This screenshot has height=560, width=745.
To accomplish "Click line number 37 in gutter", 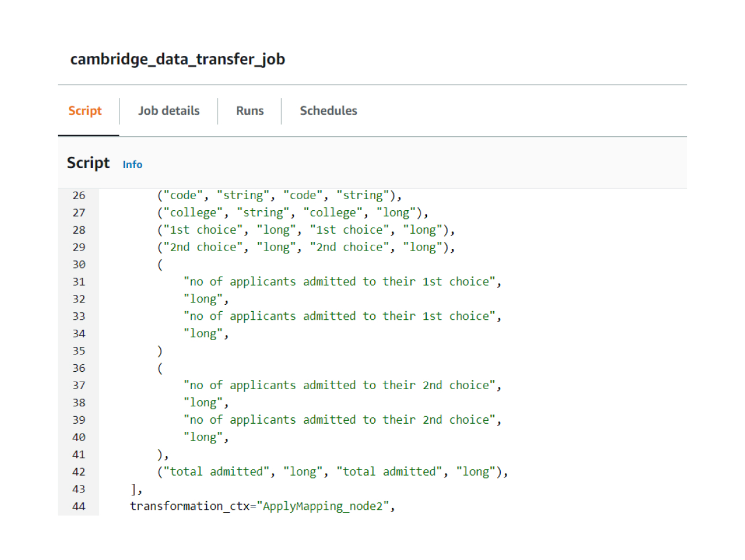I will [x=79, y=386].
